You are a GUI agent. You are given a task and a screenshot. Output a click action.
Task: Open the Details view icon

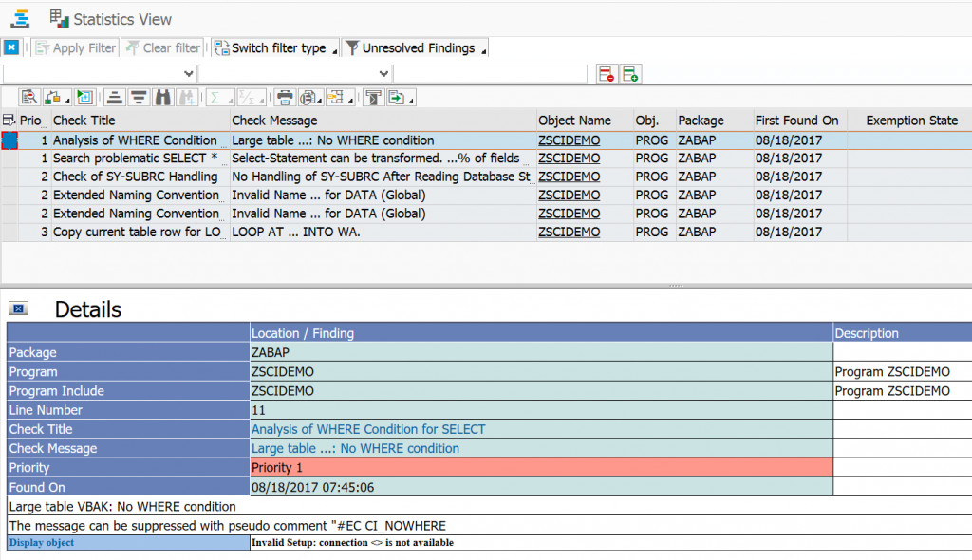tap(29, 96)
